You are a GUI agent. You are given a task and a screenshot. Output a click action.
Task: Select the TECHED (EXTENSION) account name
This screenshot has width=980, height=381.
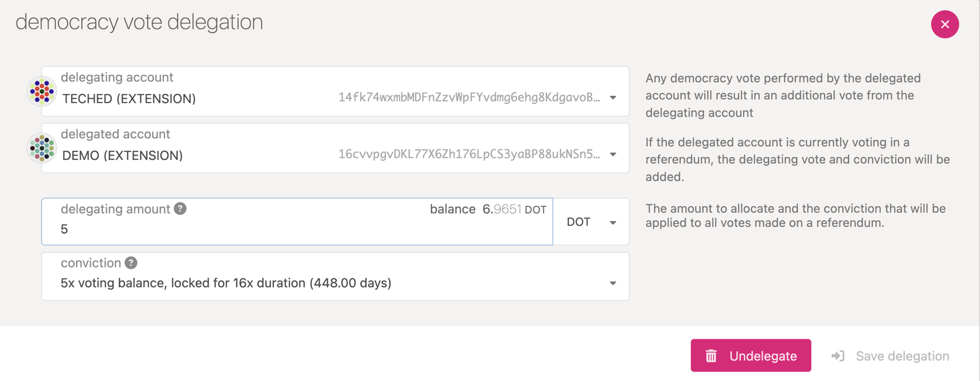129,98
